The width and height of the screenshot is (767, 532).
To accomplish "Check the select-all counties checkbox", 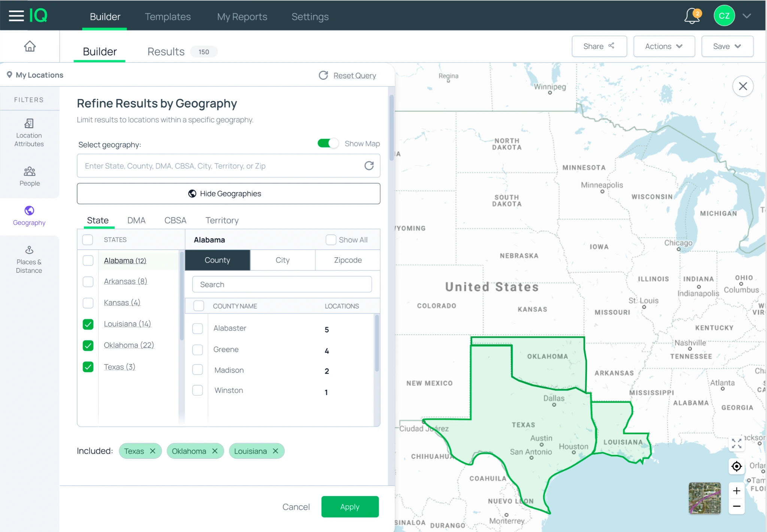I will 199,306.
